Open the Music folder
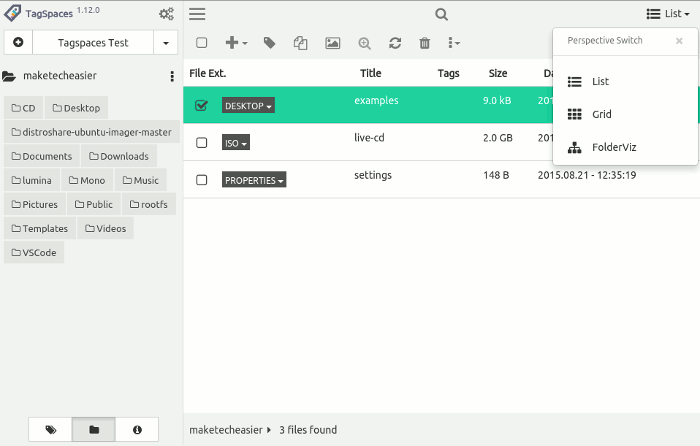Screen dimensions: 700x446 click(141, 180)
